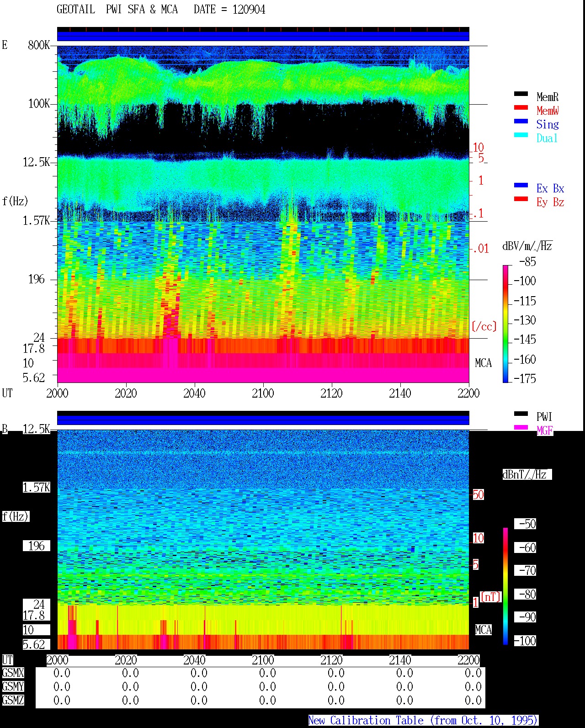The width and height of the screenshot is (585, 728).
Task: Click the GSMZ row label
Action: click(13, 700)
